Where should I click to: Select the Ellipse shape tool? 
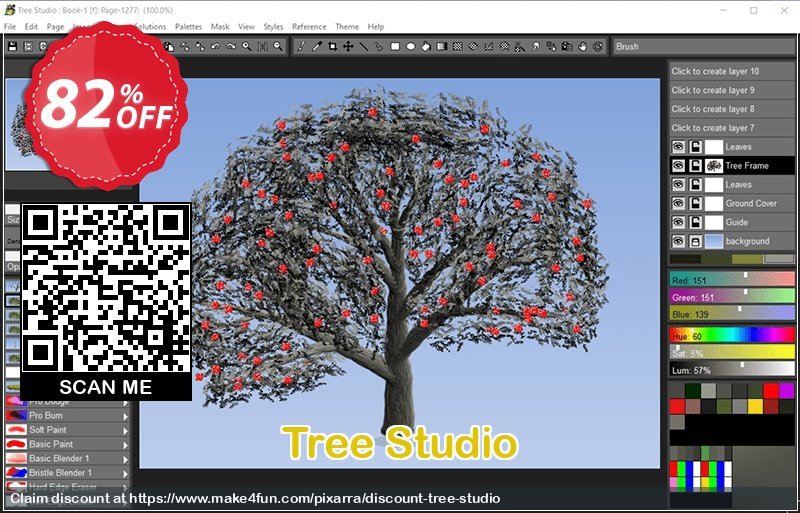tap(411, 46)
